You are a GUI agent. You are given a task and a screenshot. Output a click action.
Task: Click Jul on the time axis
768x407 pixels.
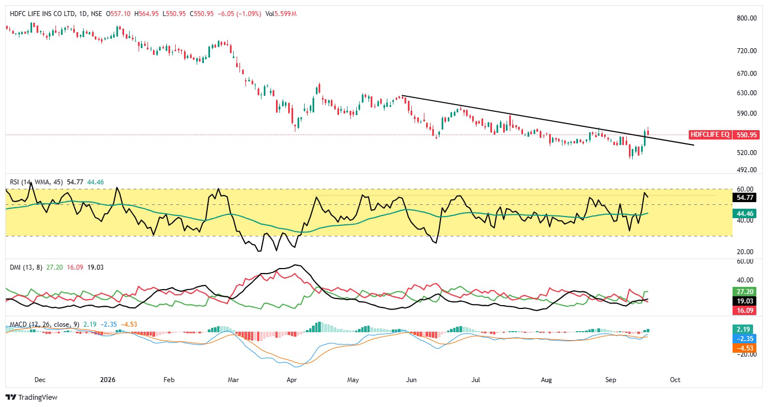[475, 380]
